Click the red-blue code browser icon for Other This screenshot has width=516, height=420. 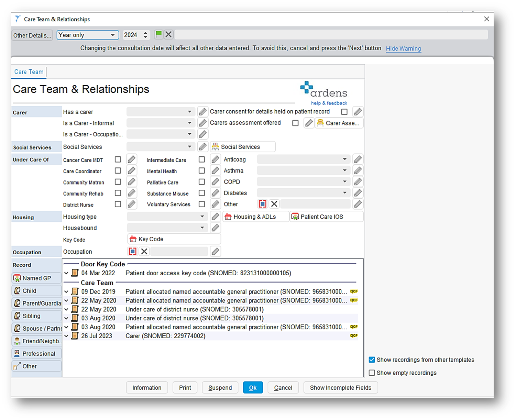tap(263, 204)
